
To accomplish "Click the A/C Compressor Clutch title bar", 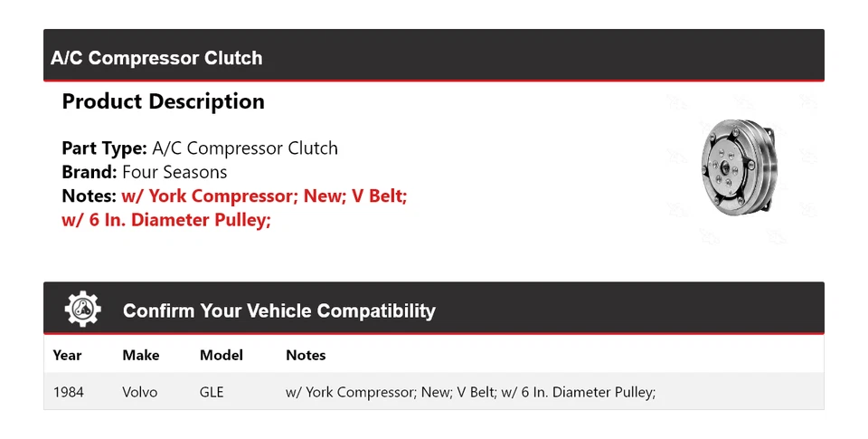I will [x=156, y=58].
